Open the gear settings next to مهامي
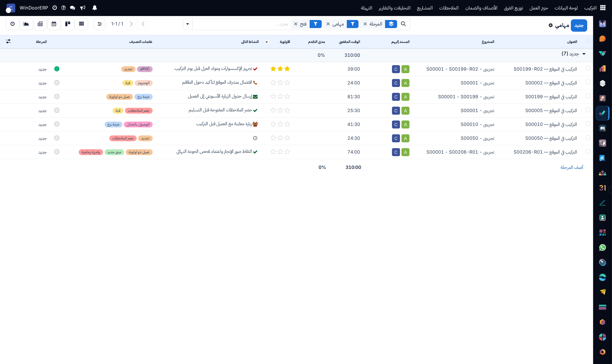 click(x=551, y=25)
